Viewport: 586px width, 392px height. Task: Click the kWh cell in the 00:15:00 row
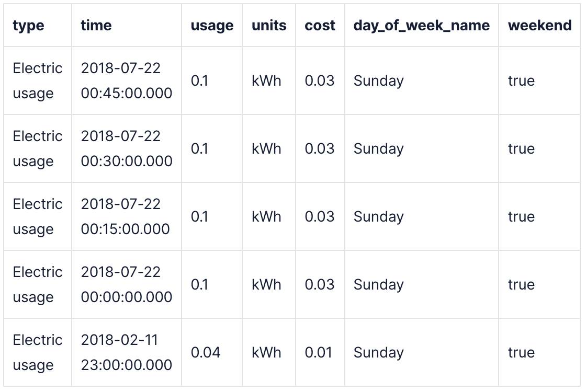(266, 216)
